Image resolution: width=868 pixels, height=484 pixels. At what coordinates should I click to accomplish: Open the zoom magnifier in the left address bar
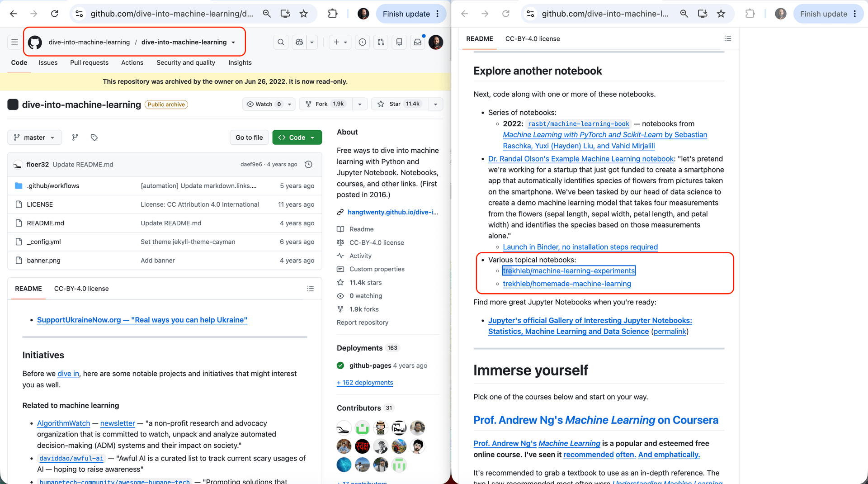[x=267, y=14]
